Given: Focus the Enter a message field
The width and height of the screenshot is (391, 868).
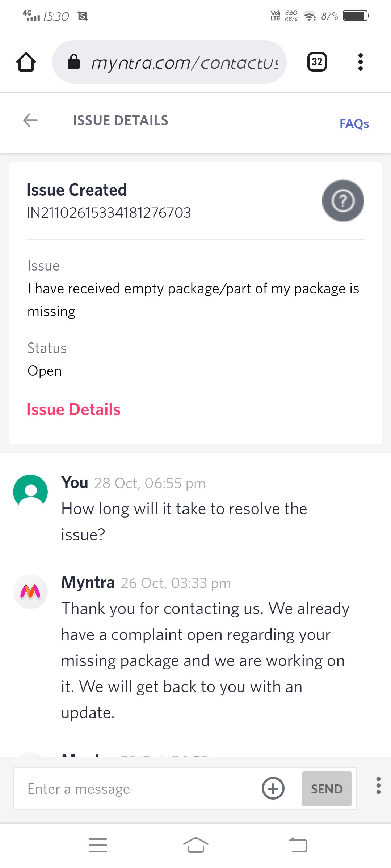Looking at the screenshot, I should click(138, 789).
